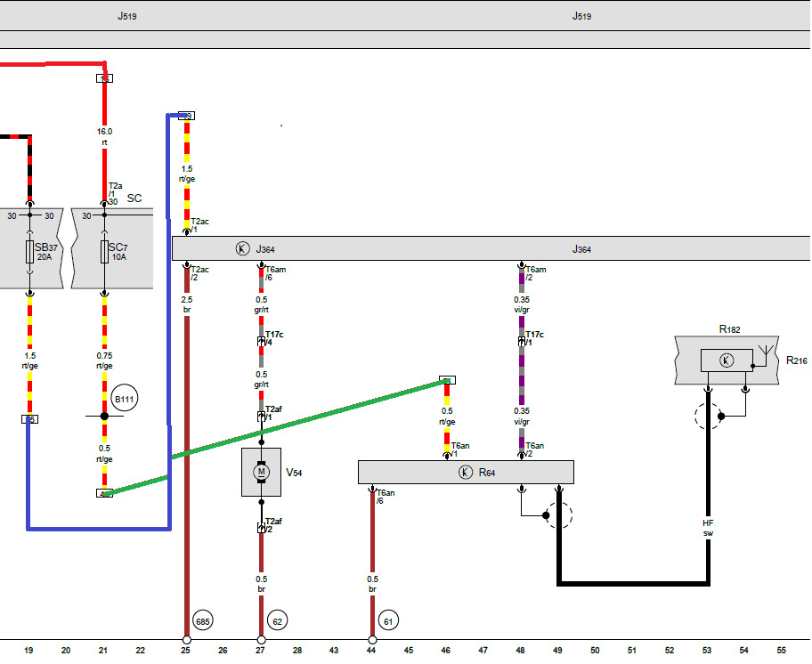Click track number 53 on the bottom scale
Viewport: 812px width, 664px height.
(707, 651)
